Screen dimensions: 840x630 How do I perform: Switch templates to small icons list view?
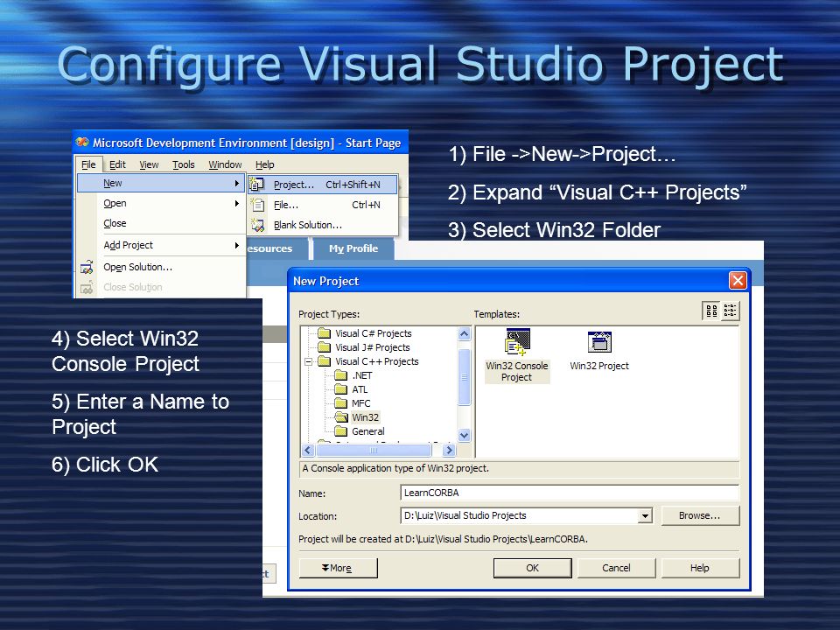pyautogui.click(x=730, y=311)
